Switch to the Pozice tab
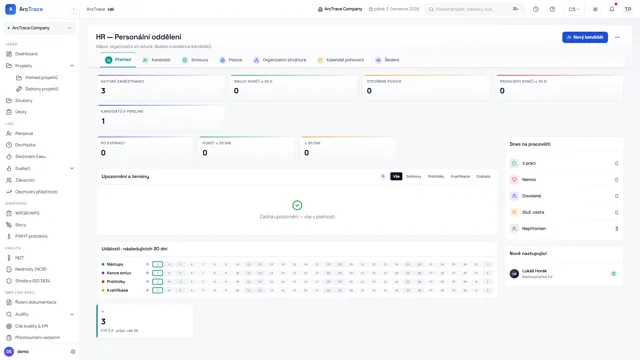 (x=231, y=60)
